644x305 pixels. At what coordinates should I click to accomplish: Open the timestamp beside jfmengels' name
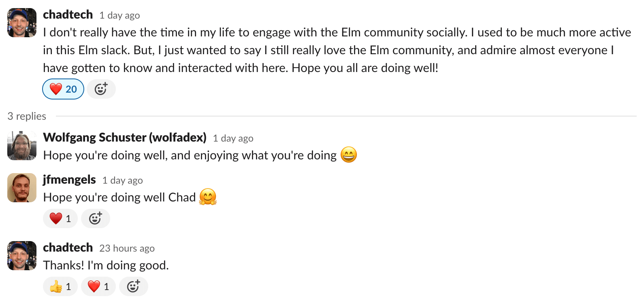123,180
